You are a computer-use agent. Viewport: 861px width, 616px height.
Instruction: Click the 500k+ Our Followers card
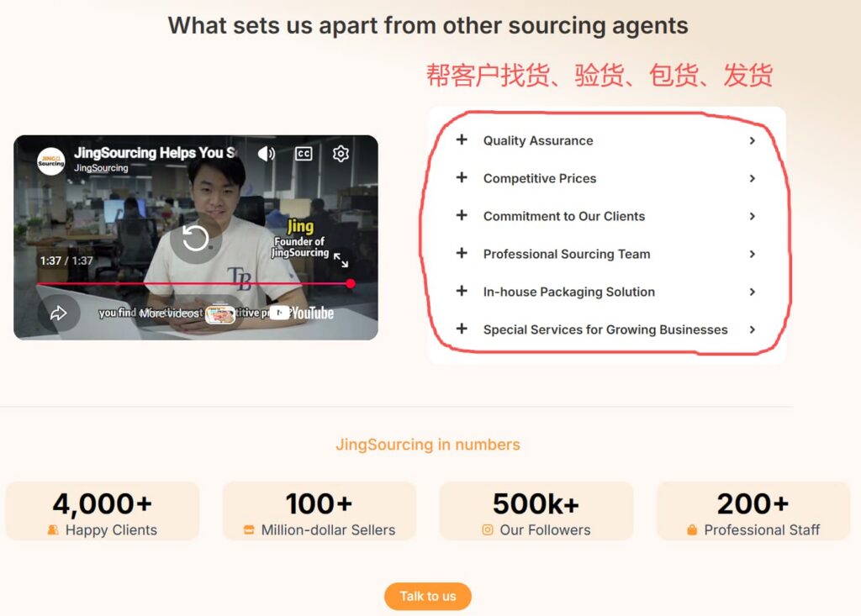click(536, 511)
